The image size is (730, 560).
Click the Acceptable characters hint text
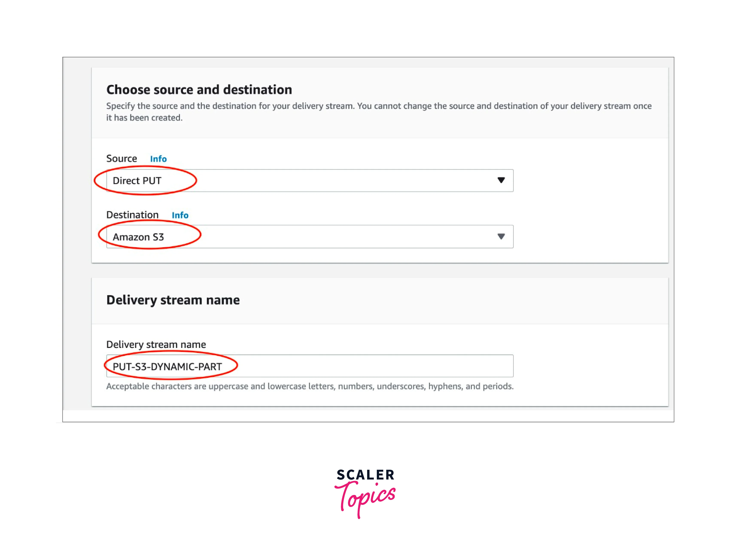[309, 386]
